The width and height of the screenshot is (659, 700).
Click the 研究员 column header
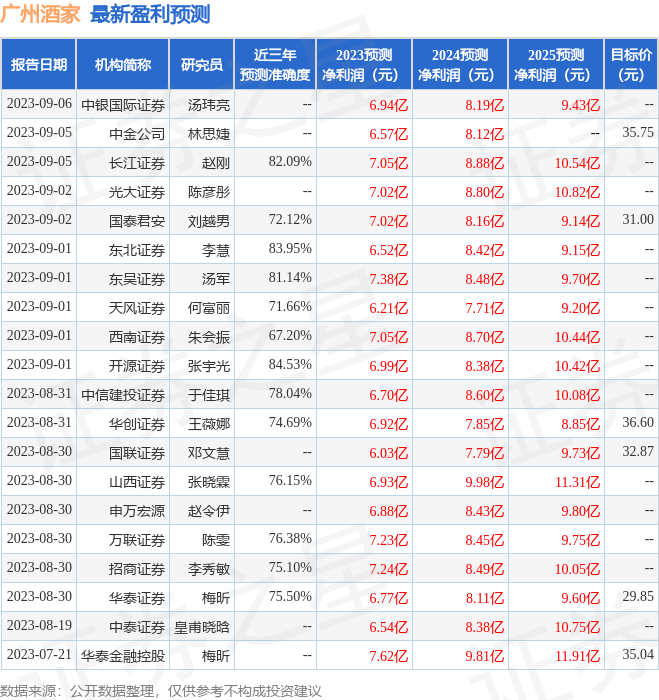tap(201, 65)
